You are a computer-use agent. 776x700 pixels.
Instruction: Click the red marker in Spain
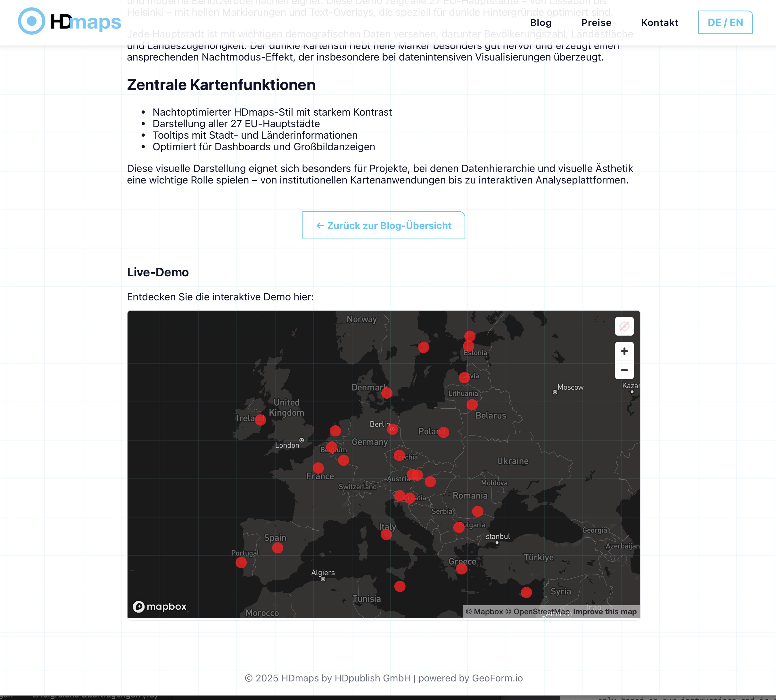(x=277, y=548)
